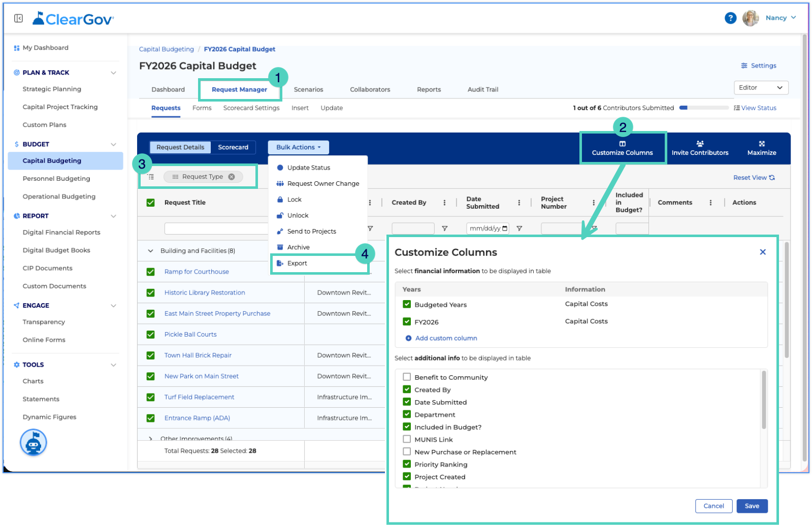Select Archive in Bulk Actions menu

tap(299, 247)
